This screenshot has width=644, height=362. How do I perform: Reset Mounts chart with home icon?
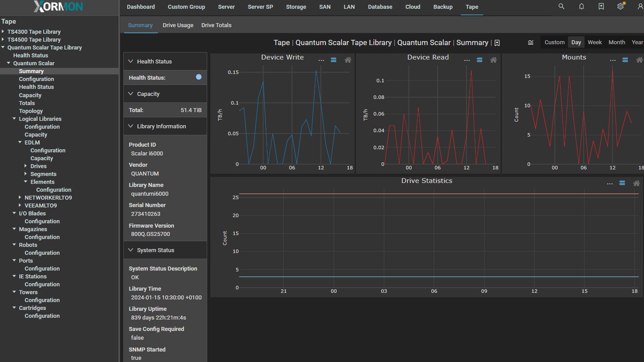pyautogui.click(x=639, y=60)
